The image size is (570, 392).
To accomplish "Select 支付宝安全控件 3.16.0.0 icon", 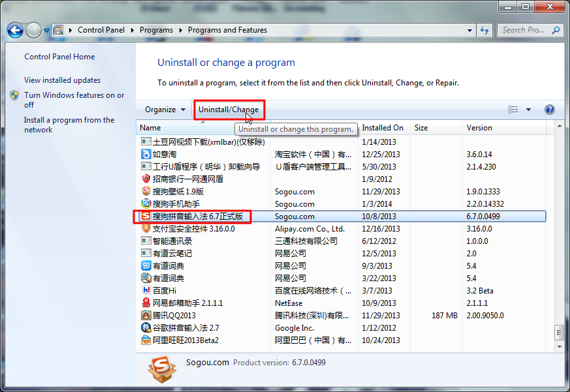I will (146, 228).
